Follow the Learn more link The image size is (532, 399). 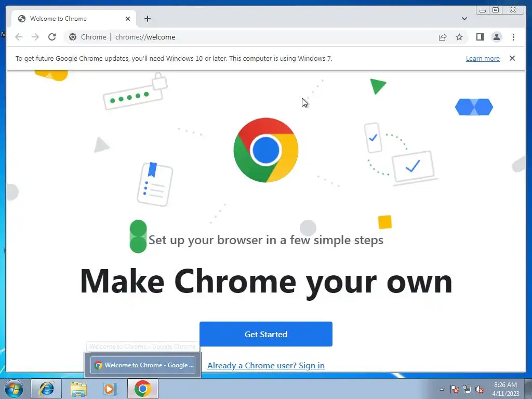click(x=483, y=58)
